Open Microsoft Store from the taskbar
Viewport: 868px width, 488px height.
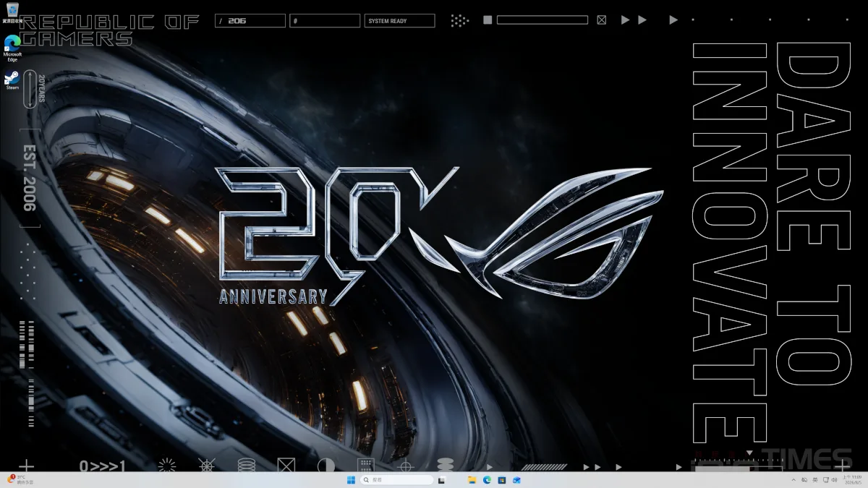pos(502,480)
